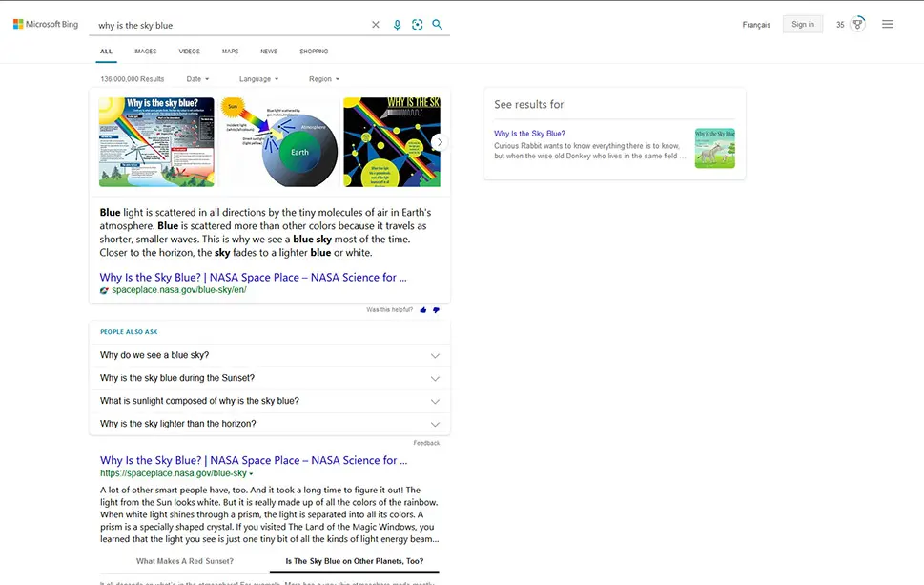Screen dimensions: 924x585
Task: Open visual search camera icon
Action: click(x=418, y=25)
